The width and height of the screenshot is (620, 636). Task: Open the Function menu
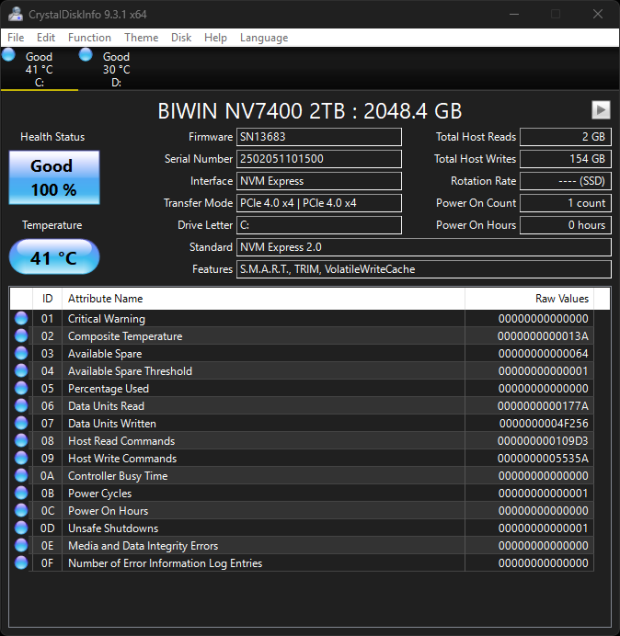(89, 38)
